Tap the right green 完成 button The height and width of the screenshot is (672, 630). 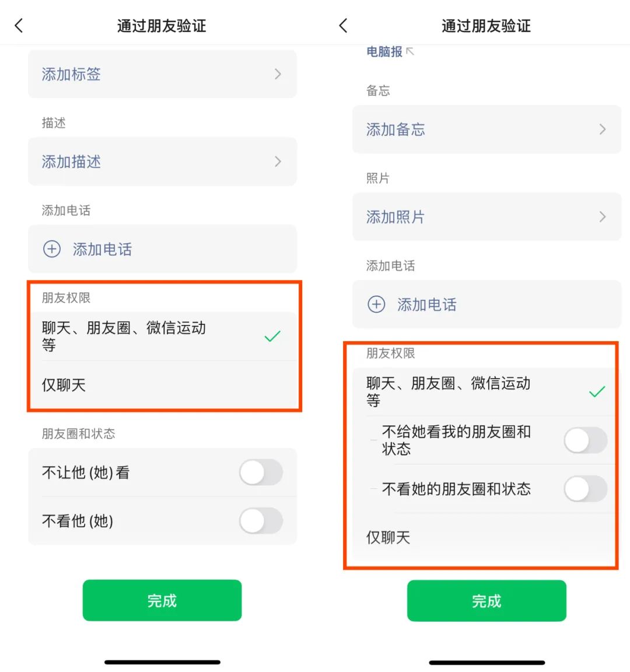(x=487, y=601)
